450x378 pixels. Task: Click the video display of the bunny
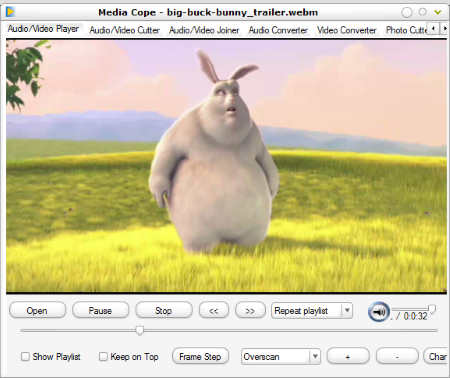[x=226, y=166]
